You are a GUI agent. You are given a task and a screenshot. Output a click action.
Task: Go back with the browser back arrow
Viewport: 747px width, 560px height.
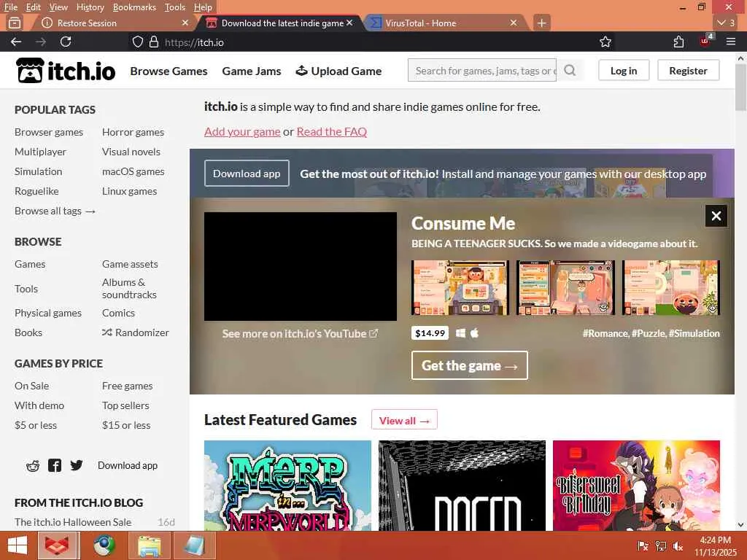click(16, 42)
